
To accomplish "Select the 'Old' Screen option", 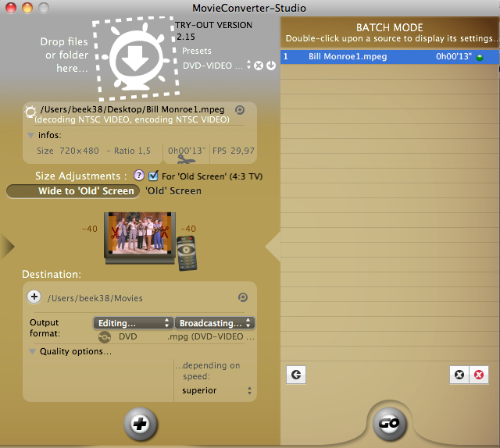I will 173,191.
